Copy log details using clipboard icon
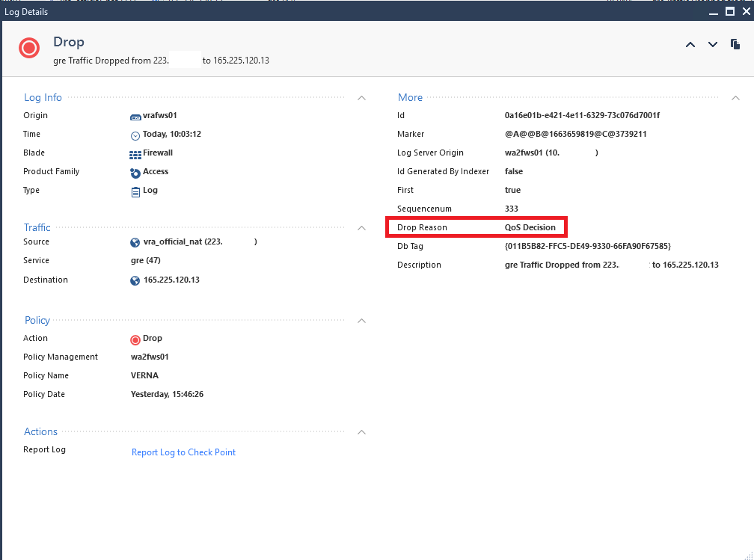 coord(735,45)
